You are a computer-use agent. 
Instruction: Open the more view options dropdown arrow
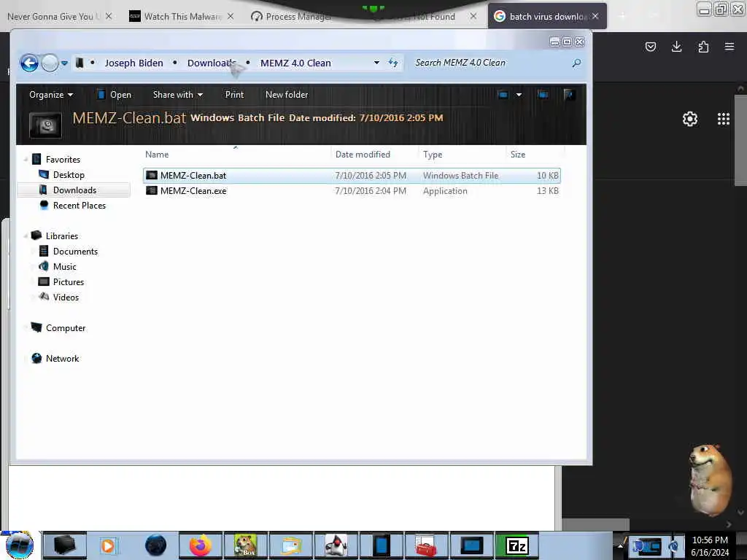point(519,95)
